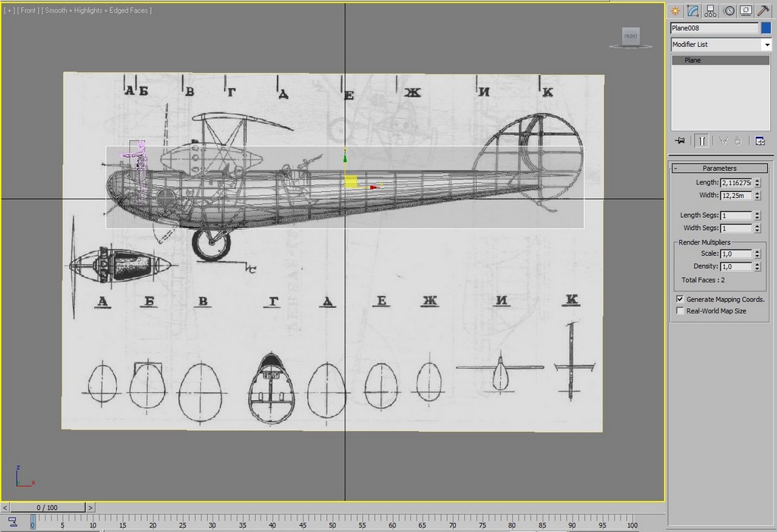
Task: Open the Hierarchy panel tab
Action: 710,11
